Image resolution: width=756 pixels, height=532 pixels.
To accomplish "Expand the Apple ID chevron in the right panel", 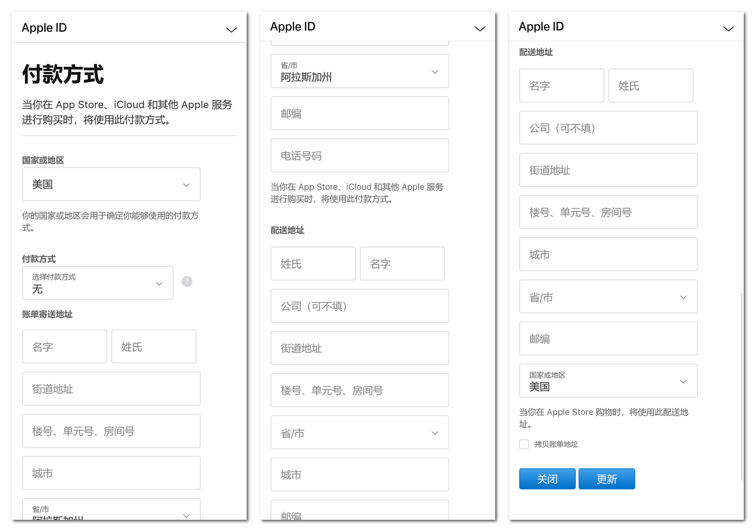I will pos(728,29).
